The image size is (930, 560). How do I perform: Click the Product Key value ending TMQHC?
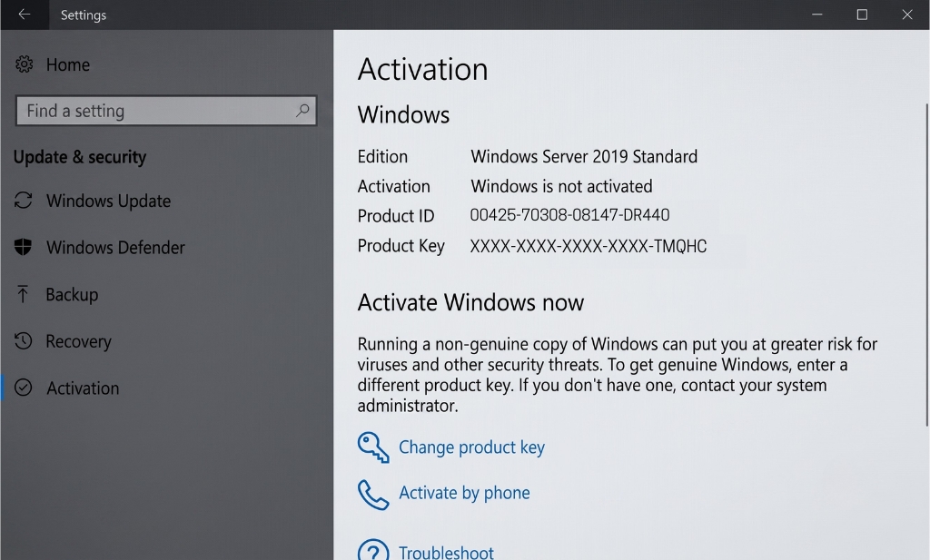click(x=589, y=246)
